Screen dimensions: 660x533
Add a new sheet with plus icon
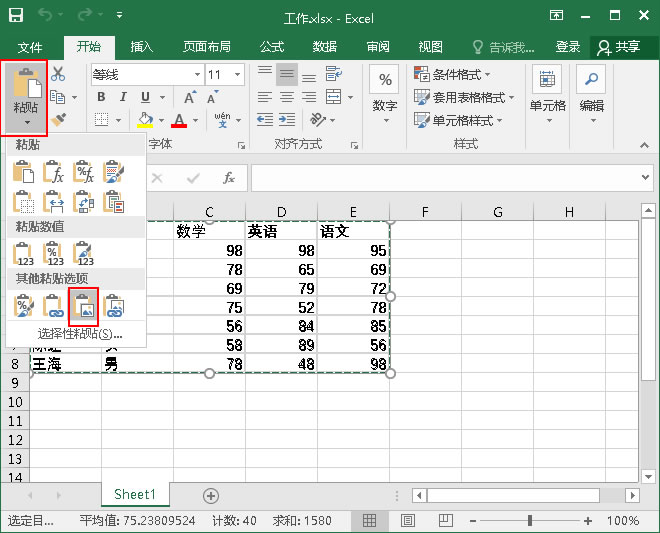(x=211, y=496)
